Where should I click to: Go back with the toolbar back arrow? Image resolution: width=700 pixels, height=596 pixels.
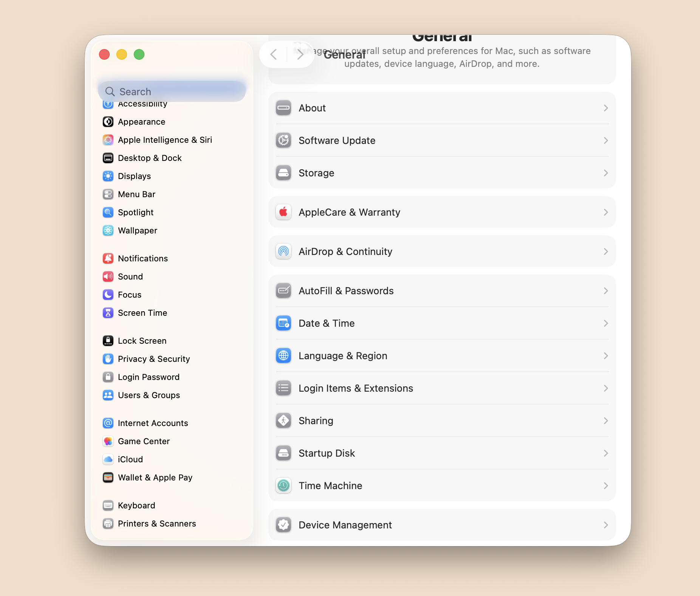pyautogui.click(x=274, y=54)
